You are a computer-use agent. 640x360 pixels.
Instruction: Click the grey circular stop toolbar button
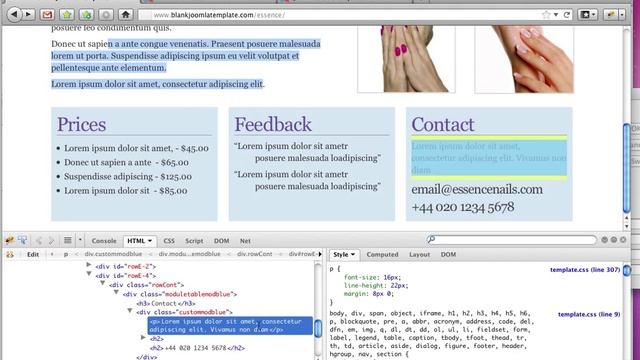106,15
